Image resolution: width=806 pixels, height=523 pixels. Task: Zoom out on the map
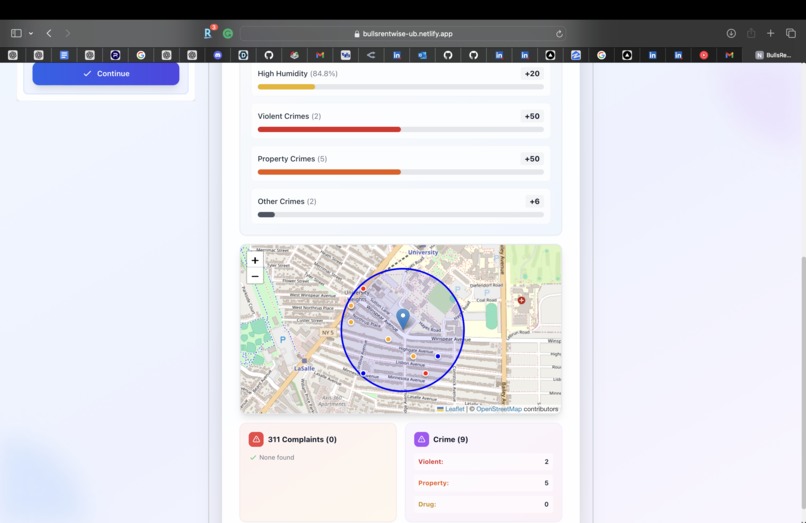click(255, 276)
